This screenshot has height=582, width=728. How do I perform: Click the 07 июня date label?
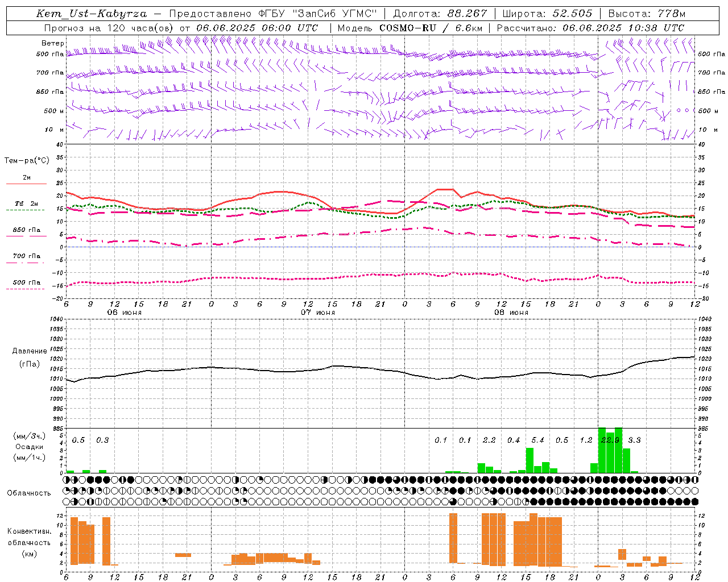tap(318, 313)
